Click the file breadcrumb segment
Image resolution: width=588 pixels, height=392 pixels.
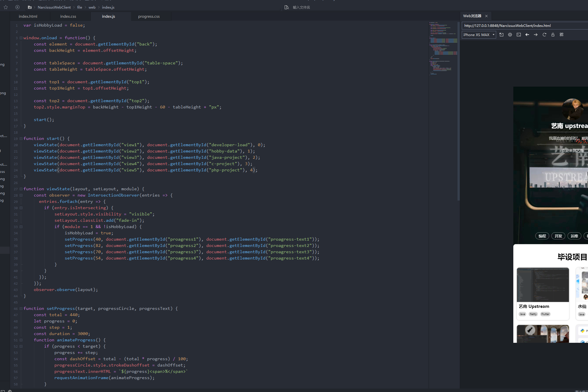click(80, 7)
